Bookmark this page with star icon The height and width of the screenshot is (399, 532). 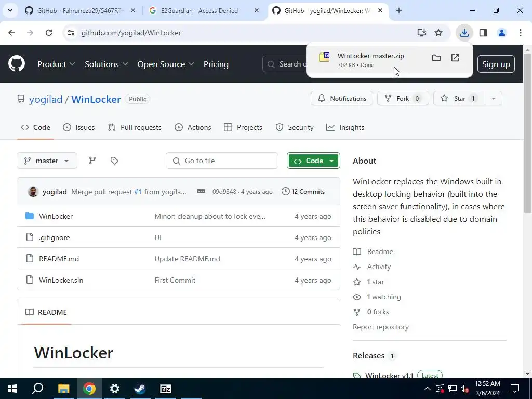[x=438, y=33]
